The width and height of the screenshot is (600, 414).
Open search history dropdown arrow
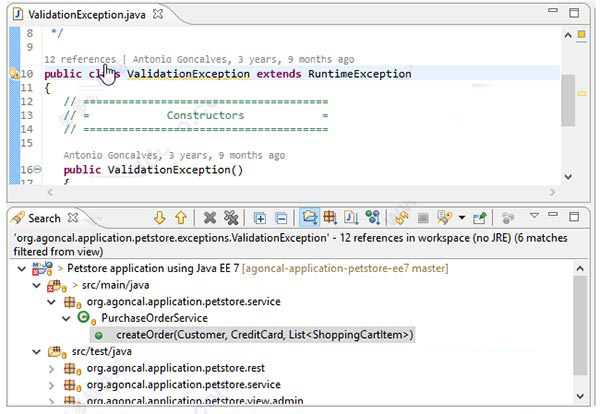click(x=462, y=218)
